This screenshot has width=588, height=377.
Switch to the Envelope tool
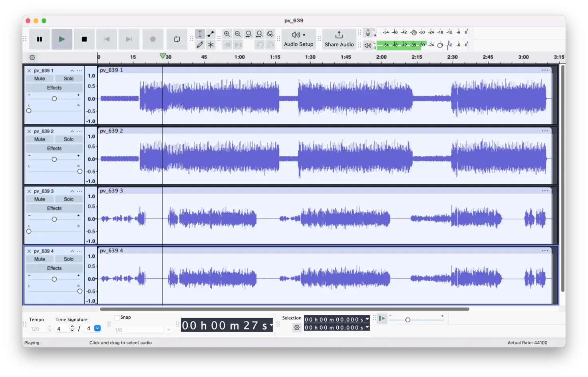211,34
